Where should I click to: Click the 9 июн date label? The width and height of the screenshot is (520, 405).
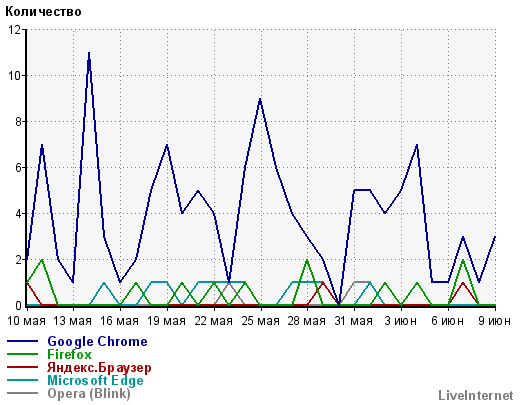point(495,321)
